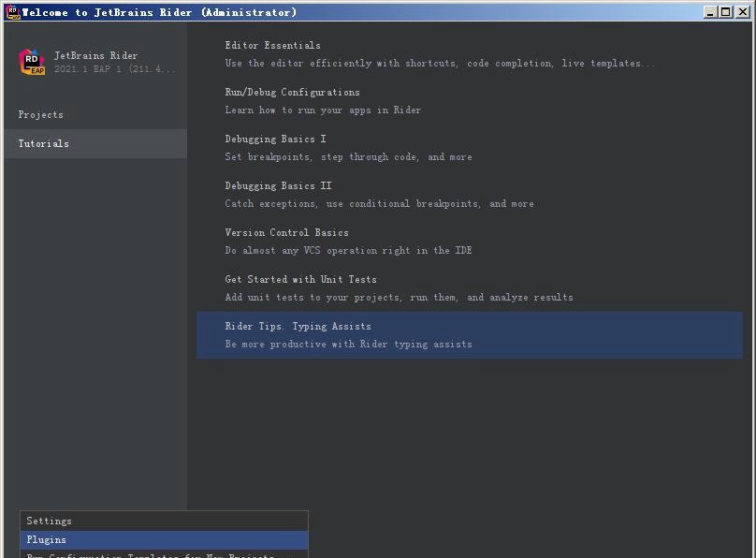
Task: Click 'Use the editor efficiently with shortcuts' description
Action: click(440, 63)
